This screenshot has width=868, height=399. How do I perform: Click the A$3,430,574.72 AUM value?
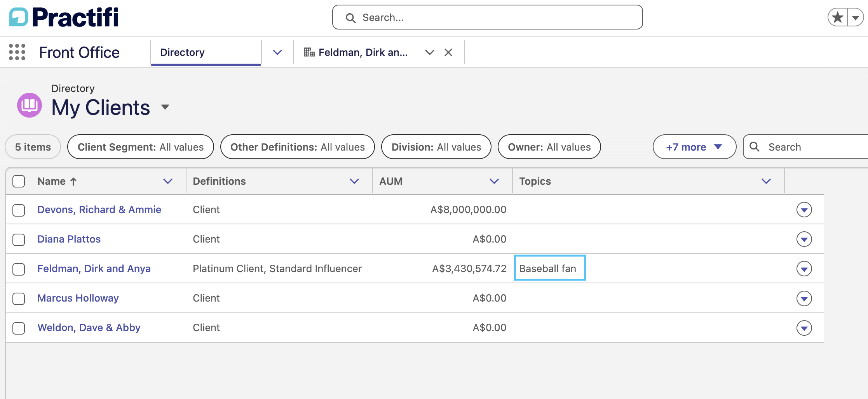pyautogui.click(x=469, y=269)
